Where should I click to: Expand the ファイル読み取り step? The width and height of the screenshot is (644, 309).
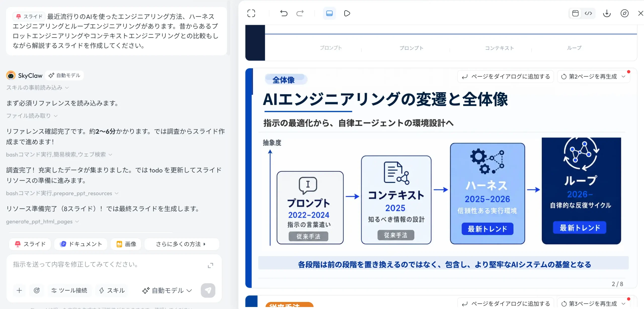coord(32,116)
